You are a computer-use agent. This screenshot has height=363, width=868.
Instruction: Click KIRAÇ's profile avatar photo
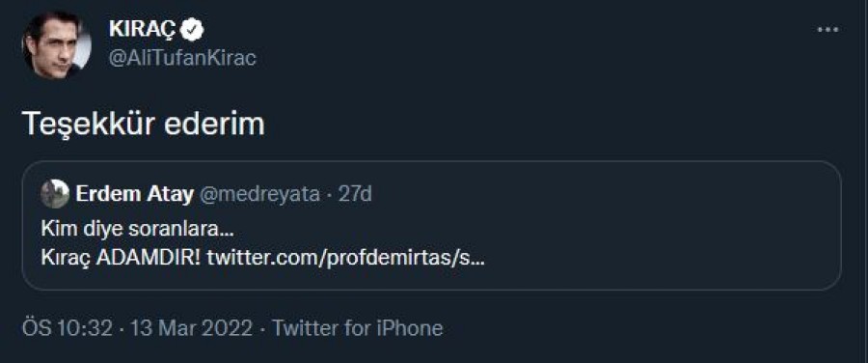click(x=56, y=44)
